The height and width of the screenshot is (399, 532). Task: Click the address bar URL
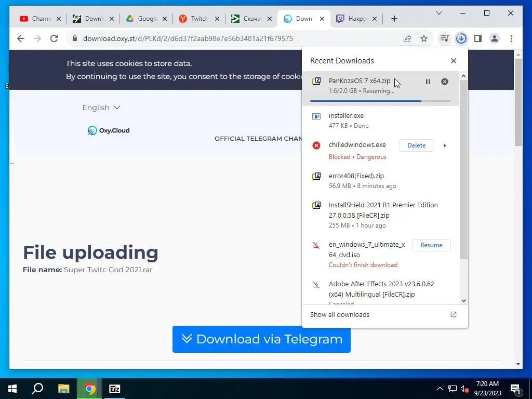coord(188,38)
